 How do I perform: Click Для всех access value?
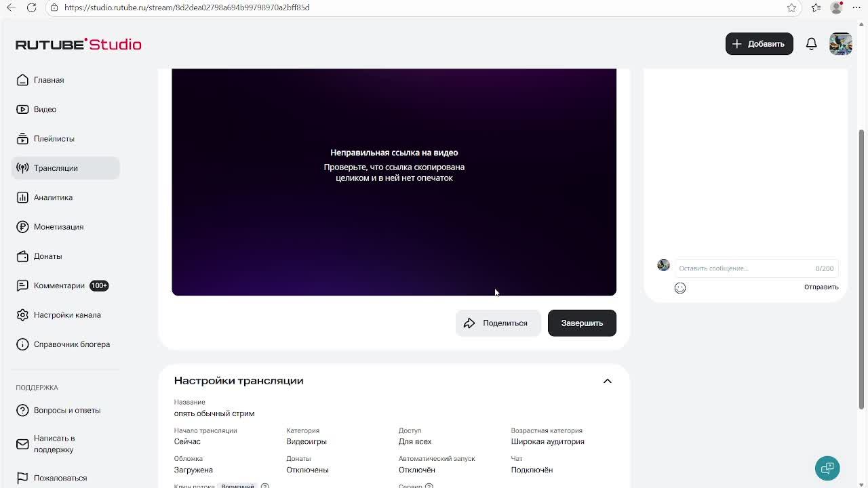(x=415, y=441)
